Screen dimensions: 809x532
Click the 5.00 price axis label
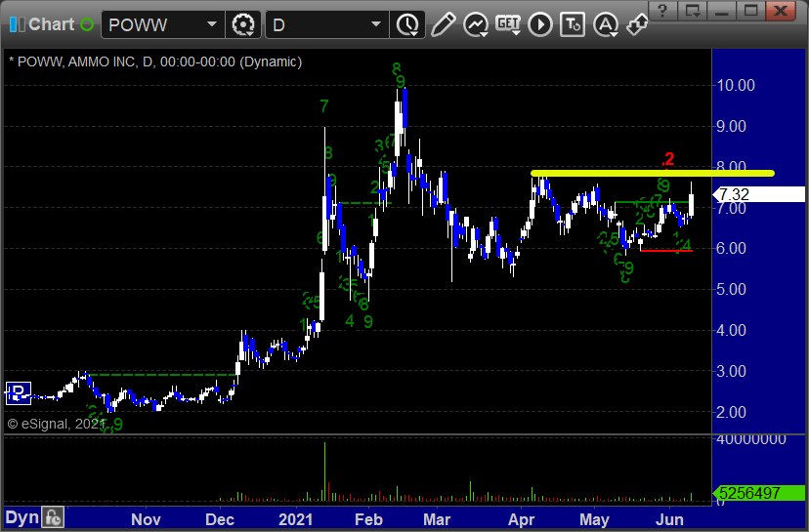pyautogui.click(x=731, y=289)
